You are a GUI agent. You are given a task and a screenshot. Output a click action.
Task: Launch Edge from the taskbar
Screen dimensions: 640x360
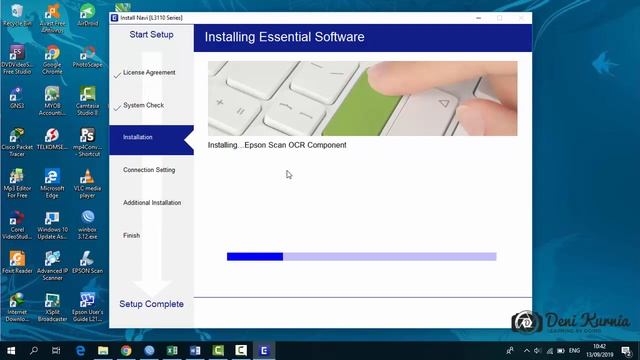point(80,351)
